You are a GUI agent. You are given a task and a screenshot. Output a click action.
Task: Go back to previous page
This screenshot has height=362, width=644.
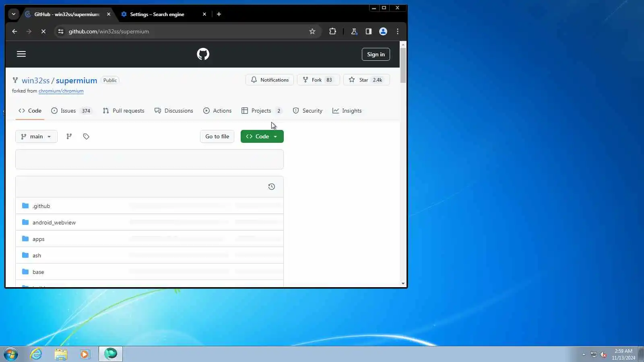(14, 31)
